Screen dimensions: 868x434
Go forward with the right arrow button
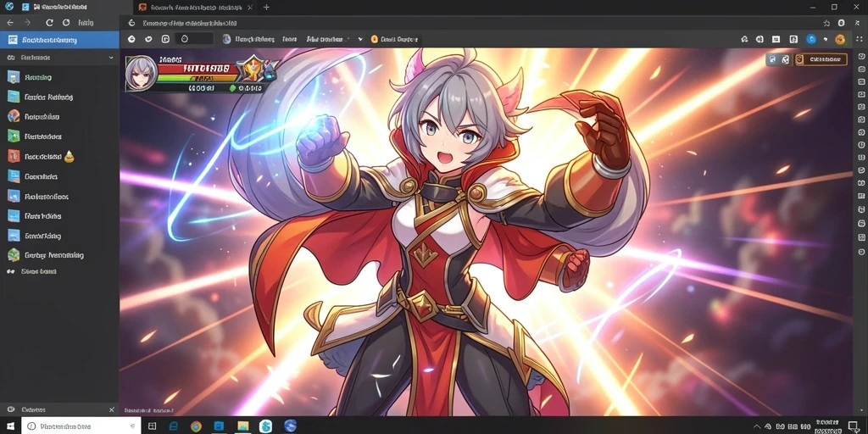[x=27, y=23]
